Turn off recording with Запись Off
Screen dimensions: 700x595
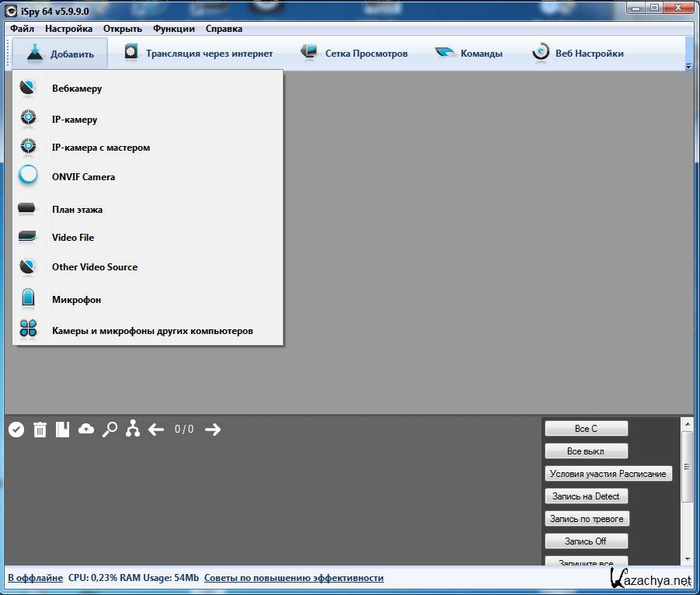(x=586, y=541)
